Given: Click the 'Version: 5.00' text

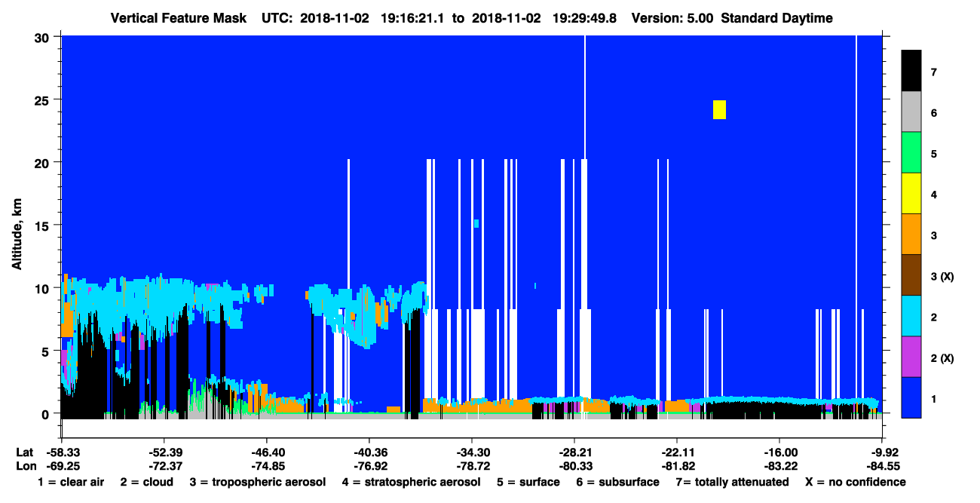Looking at the screenshot, I should click(672, 18).
